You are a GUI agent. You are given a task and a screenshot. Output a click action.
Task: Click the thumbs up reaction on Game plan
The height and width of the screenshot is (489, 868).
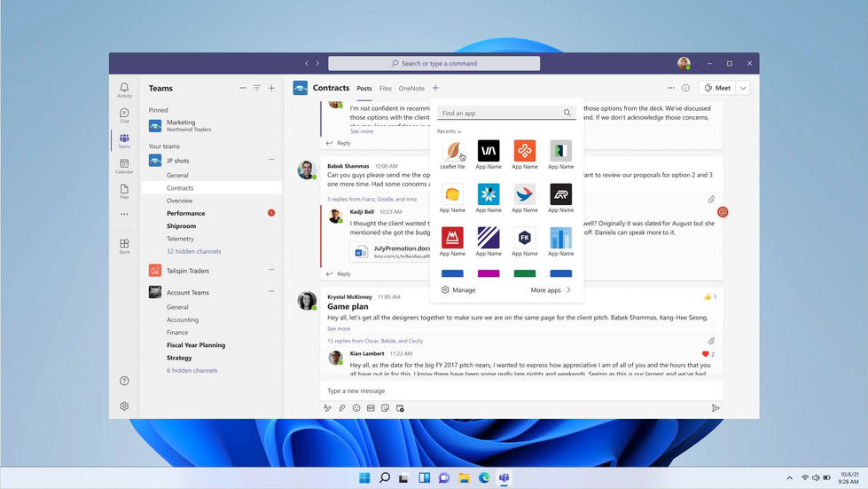coord(709,297)
